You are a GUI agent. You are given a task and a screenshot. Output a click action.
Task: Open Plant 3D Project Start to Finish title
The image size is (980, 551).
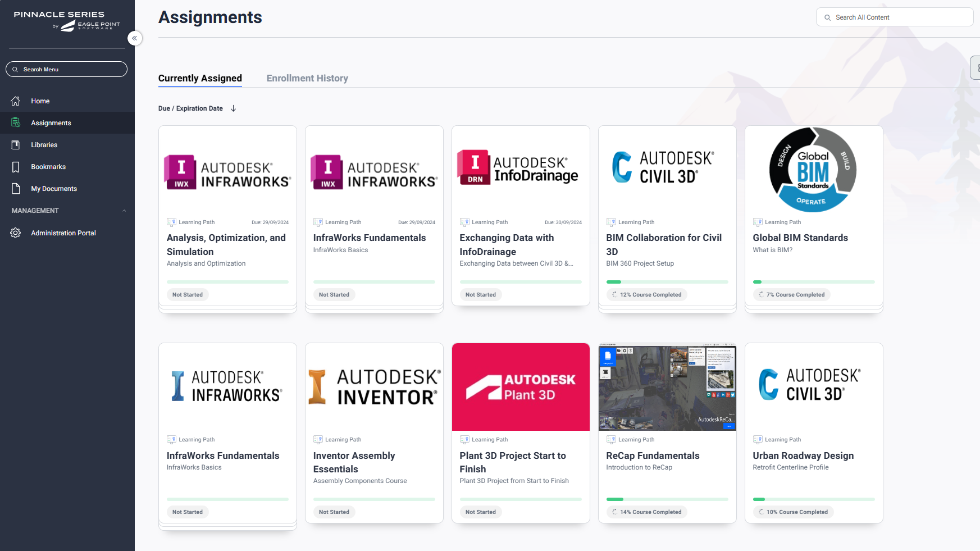[513, 462]
